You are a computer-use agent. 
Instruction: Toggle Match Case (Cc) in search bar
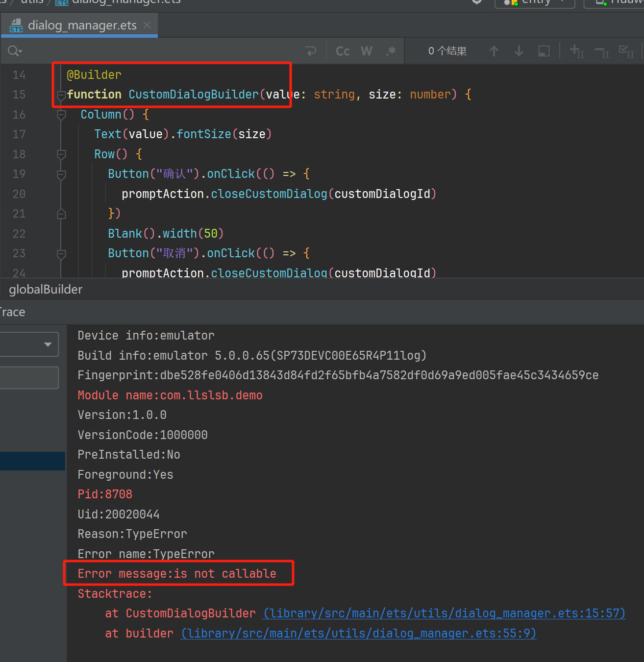(343, 51)
